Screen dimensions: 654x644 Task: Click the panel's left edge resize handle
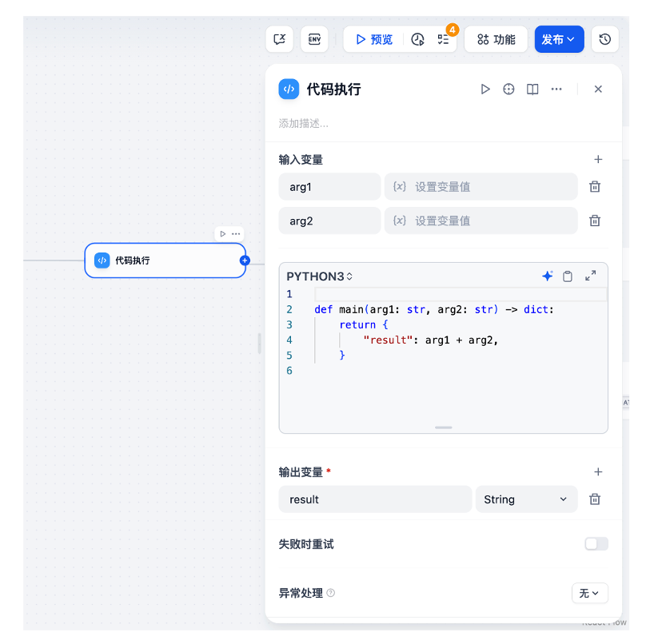point(259,344)
